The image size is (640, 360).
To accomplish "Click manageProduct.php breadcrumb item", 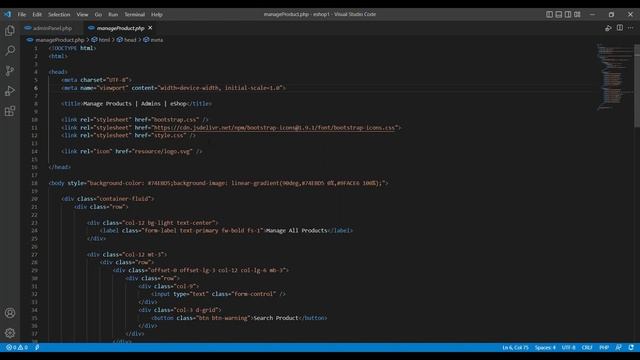I will pyautogui.click(x=60, y=40).
